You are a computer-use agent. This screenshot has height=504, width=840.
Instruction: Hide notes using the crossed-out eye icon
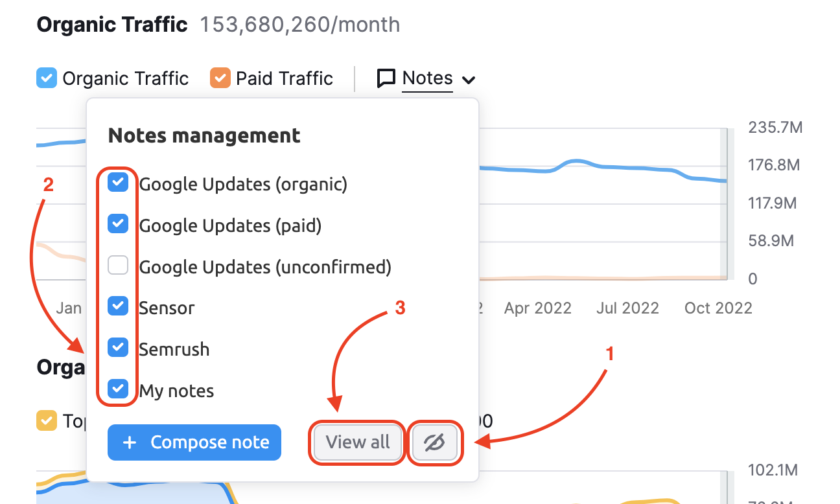pos(435,442)
